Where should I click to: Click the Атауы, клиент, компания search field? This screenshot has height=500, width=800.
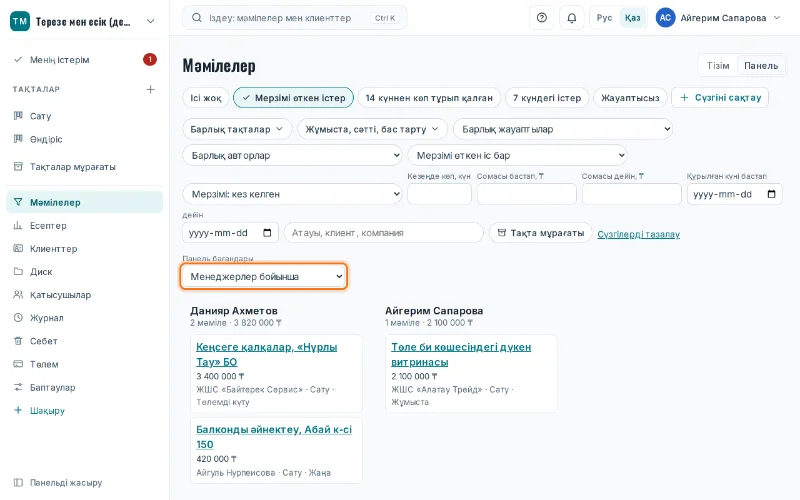click(x=384, y=233)
